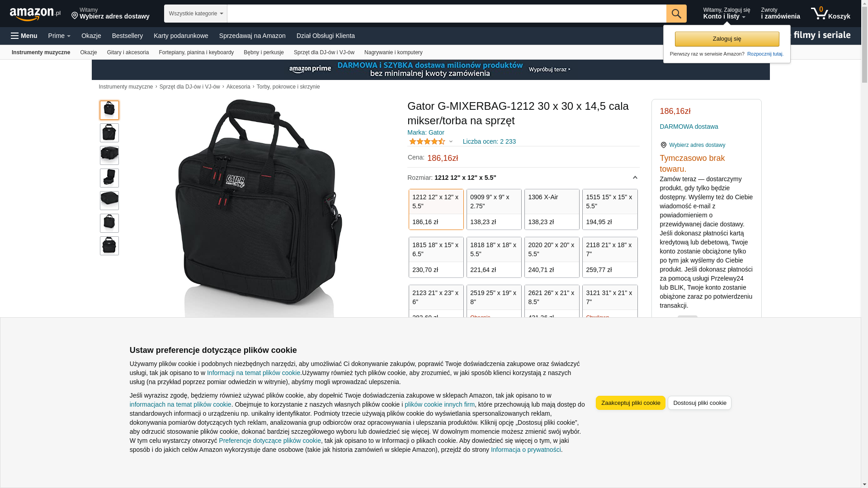Choose size option 1515 15" x 15" x 5.5"
The height and width of the screenshot is (488, 868).
[x=610, y=209]
